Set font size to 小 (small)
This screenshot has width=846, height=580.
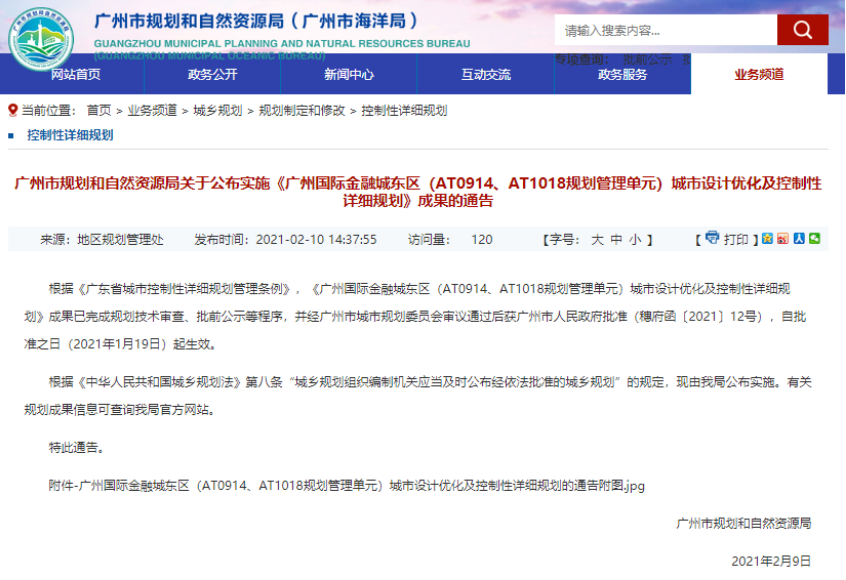635,240
